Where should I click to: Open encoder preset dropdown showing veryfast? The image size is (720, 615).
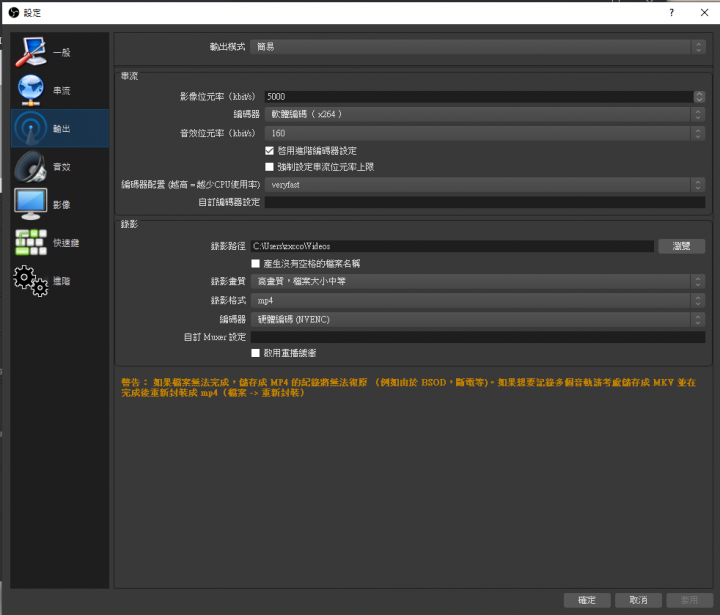tap(485, 185)
